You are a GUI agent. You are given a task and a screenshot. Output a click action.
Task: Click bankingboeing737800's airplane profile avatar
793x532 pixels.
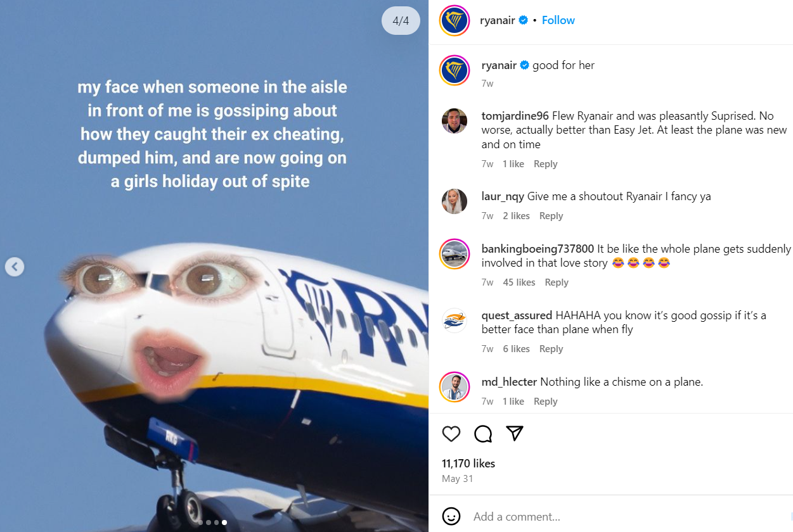tap(455, 253)
